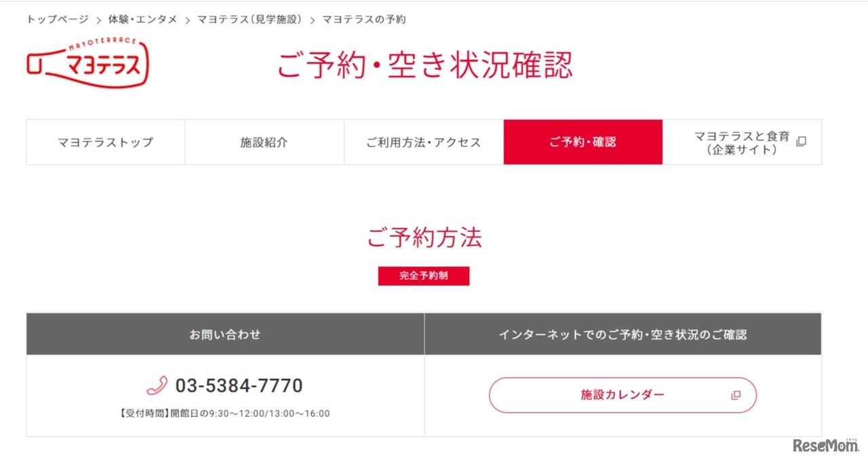Open the ご利用方法・アクセス tab
The width and height of the screenshot is (868, 461).
click(422, 142)
